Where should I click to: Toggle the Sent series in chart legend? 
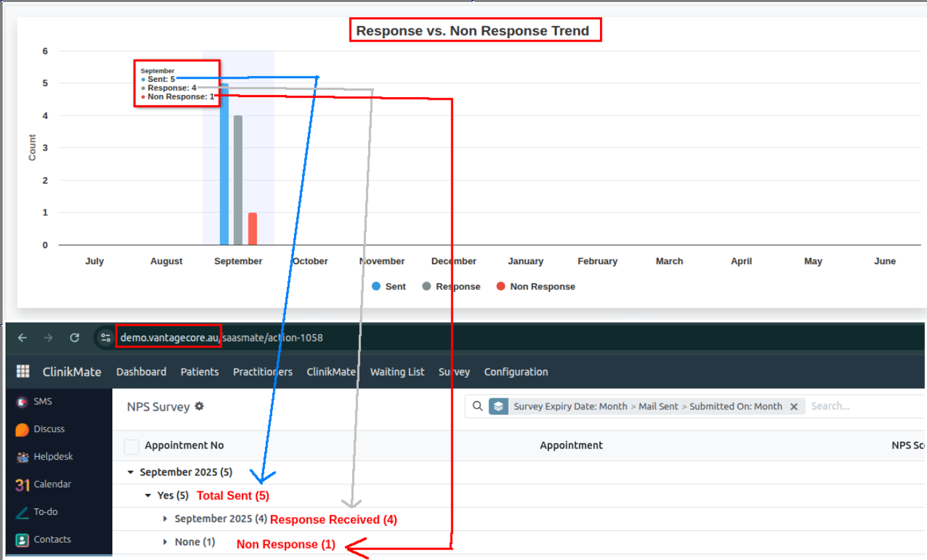(x=389, y=287)
